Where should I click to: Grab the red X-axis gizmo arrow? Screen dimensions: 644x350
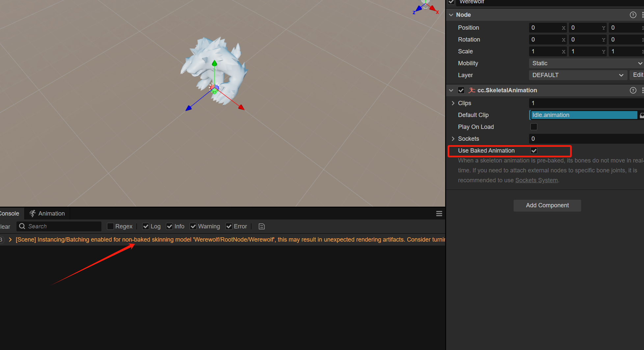pos(241,107)
